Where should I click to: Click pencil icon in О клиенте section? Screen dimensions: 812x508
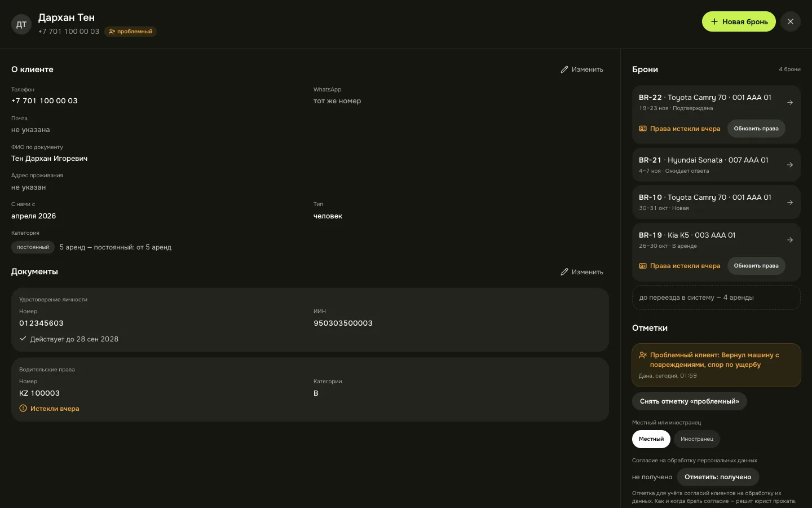tap(564, 69)
